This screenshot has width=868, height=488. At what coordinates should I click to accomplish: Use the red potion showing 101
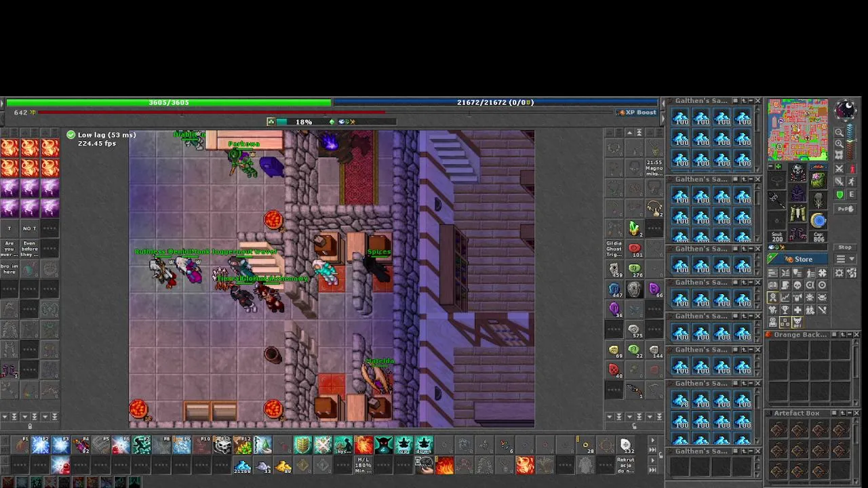[635, 249]
